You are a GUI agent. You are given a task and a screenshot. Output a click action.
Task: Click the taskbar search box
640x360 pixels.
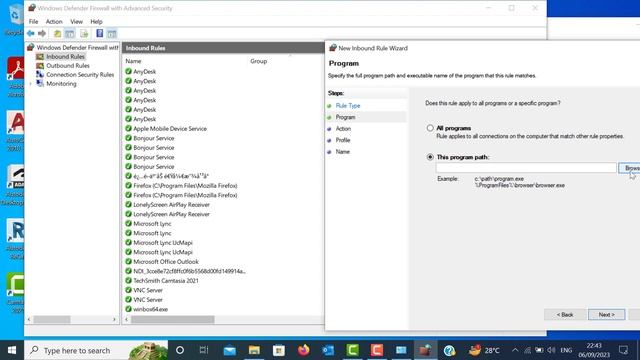(x=96, y=350)
